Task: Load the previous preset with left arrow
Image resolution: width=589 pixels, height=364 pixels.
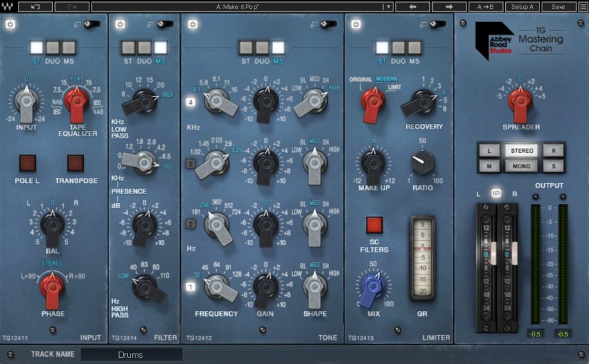Action: pyautogui.click(x=414, y=7)
